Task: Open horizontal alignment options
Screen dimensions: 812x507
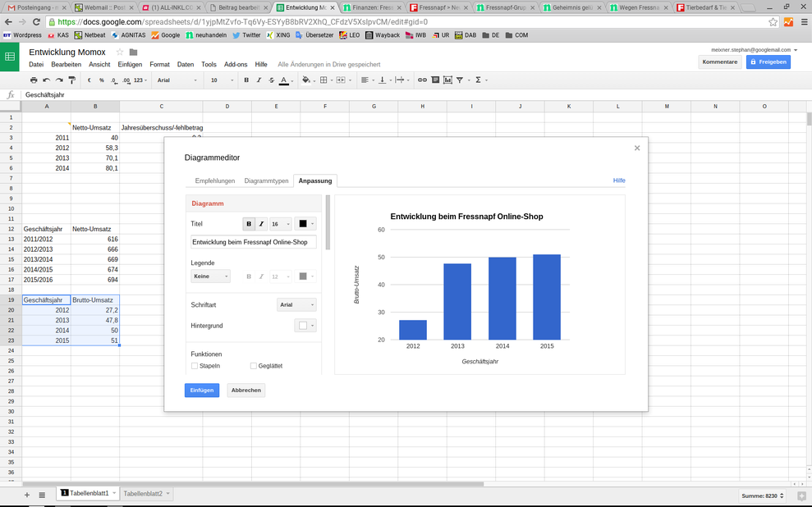Action: [x=365, y=80]
